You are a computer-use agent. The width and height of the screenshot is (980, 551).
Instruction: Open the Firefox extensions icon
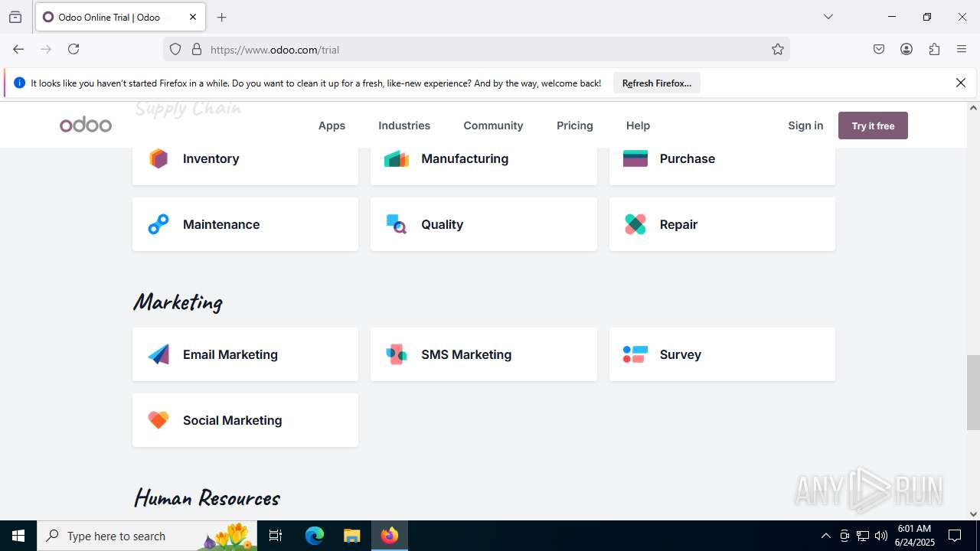click(x=934, y=49)
